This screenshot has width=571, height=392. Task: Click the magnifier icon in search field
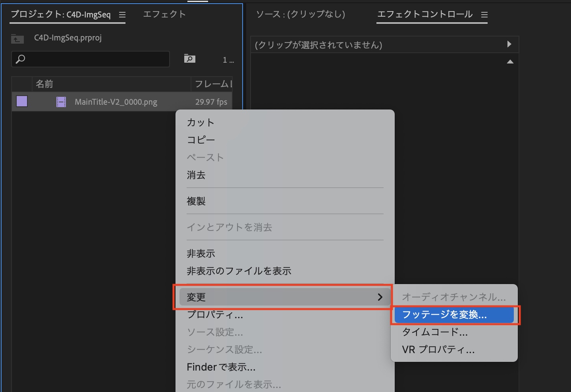pos(20,59)
